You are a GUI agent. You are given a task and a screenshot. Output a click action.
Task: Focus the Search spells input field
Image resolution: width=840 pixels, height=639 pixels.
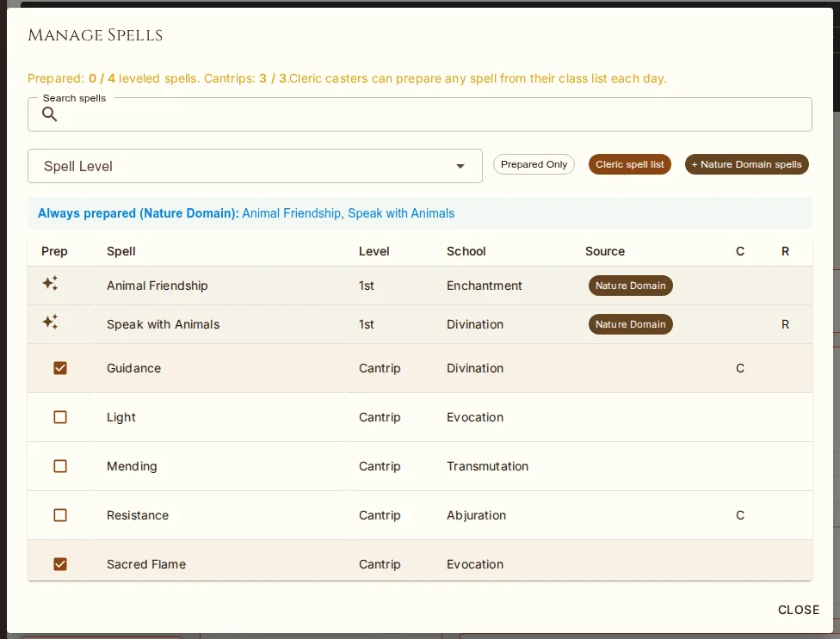pyautogui.click(x=420, y=114)
